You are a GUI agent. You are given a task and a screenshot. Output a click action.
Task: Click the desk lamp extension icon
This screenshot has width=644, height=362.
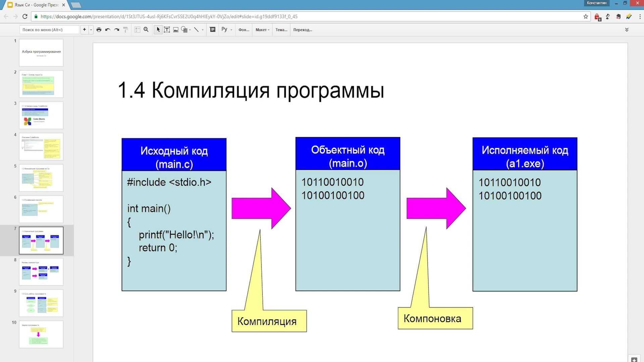[x=608, y=16]
